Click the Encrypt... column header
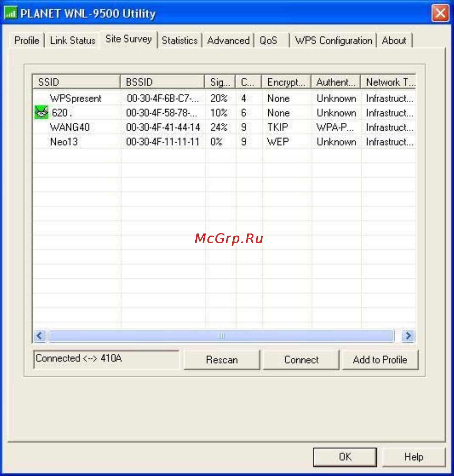Image resolution: width=454 pixels, height=476 pixels. click(286, 82)
